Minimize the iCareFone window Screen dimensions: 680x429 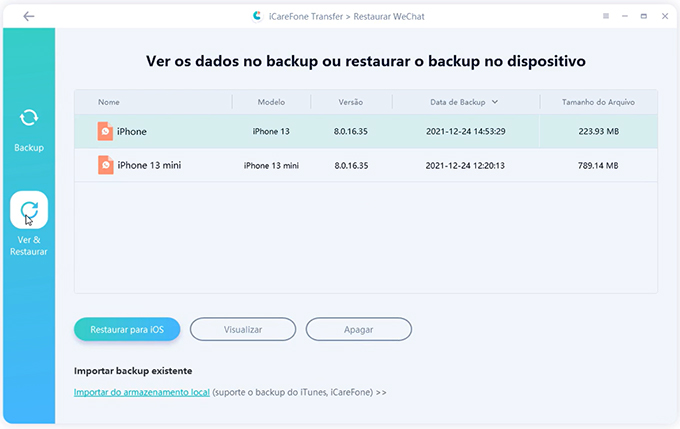point(625,16)
